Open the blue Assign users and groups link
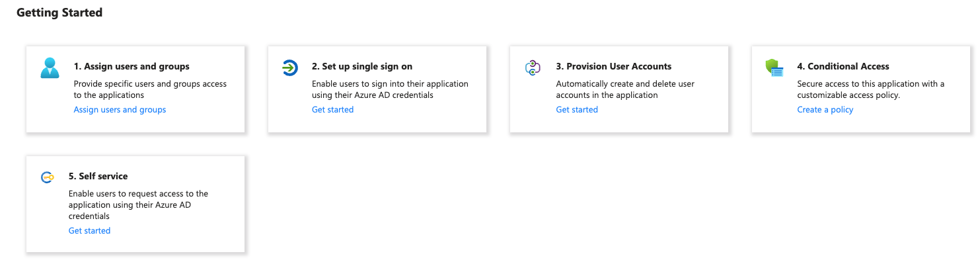Image resolution: width=980 pixels, height=266 pixels. tap(120, 110)
